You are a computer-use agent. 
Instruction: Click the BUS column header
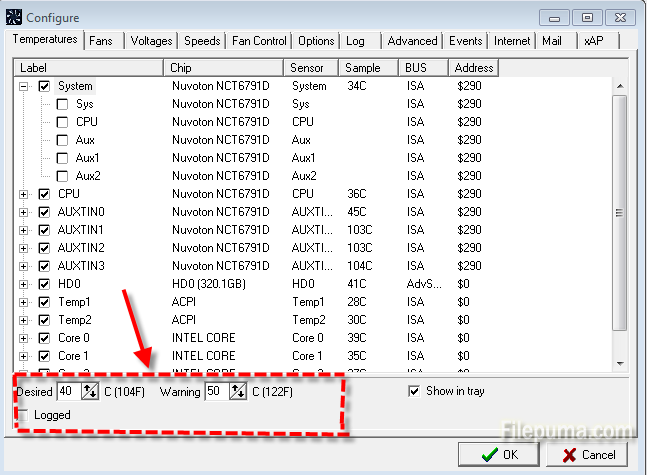(x=423, y=68)
